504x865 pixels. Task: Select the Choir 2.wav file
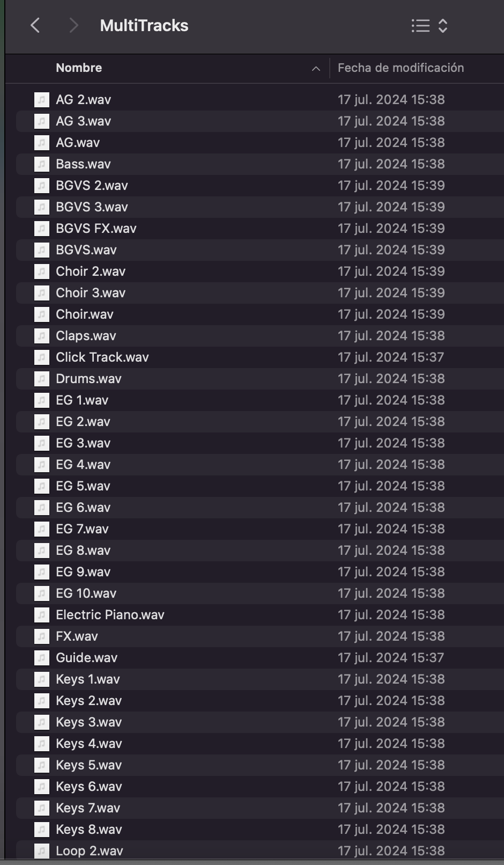pyautogui.click(x=91, y=272)
